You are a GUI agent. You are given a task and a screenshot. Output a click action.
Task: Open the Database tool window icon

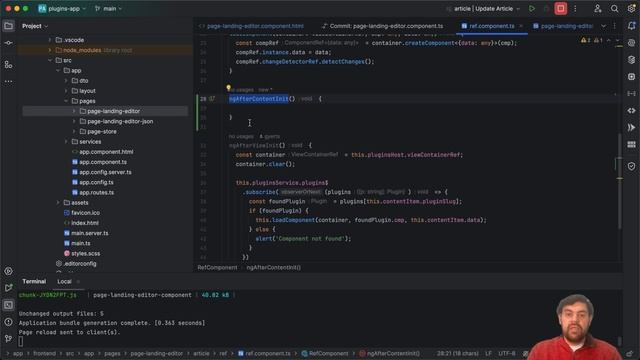click(631, 60)
